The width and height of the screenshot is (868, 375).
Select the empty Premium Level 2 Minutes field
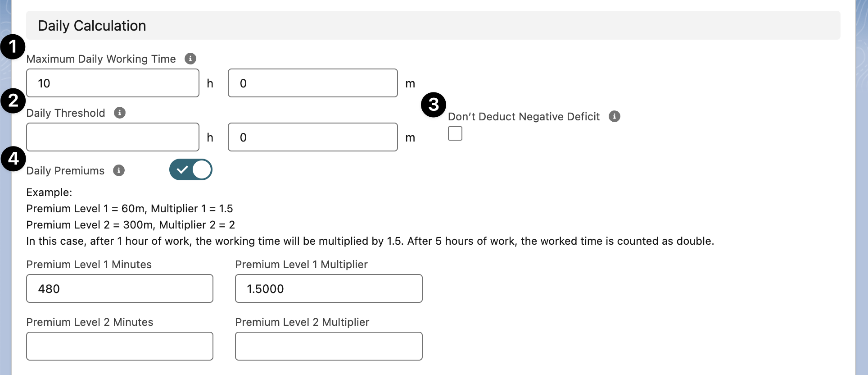click(119, 346)
